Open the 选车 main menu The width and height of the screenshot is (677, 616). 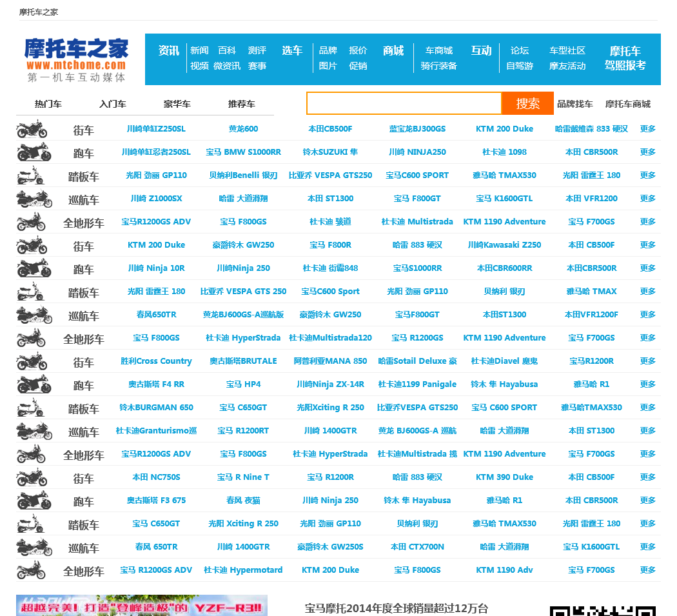tap(292, 50)
